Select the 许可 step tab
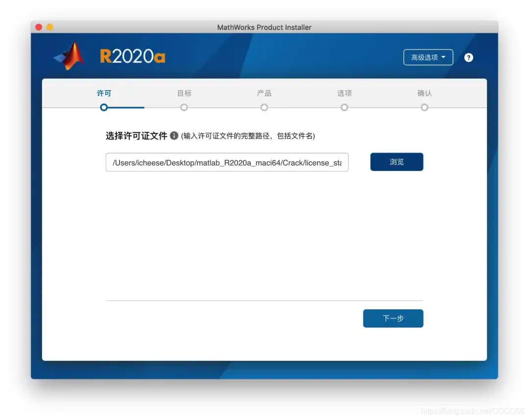This screenshot has width=529, height=420. tap(104, 93)
